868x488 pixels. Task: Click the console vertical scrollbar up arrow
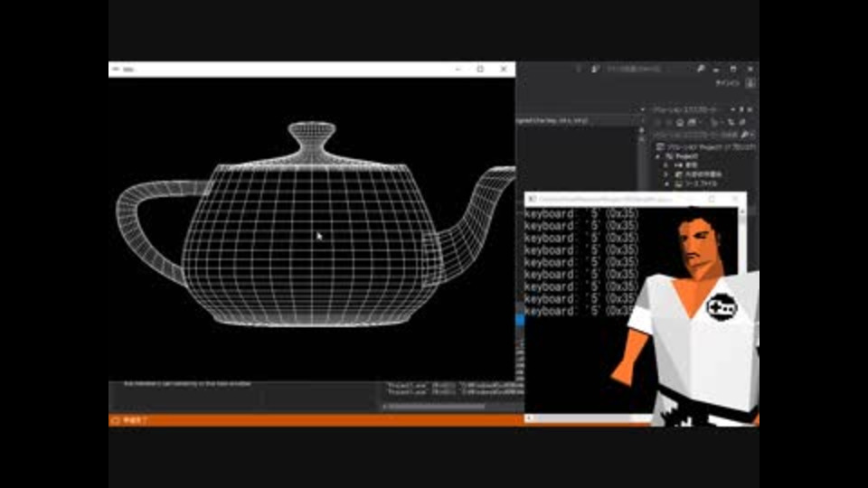coord(741,211)
